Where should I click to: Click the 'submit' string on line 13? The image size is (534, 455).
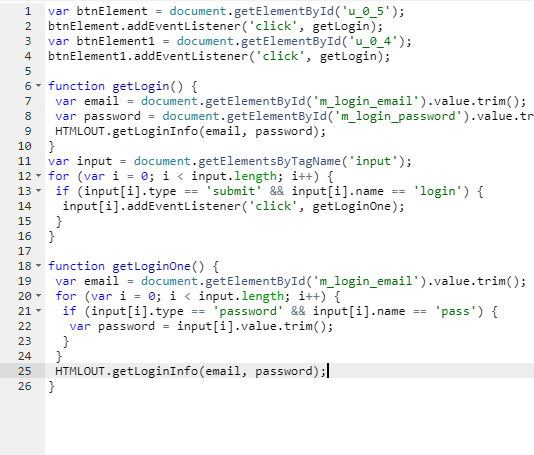click(233, 191)
